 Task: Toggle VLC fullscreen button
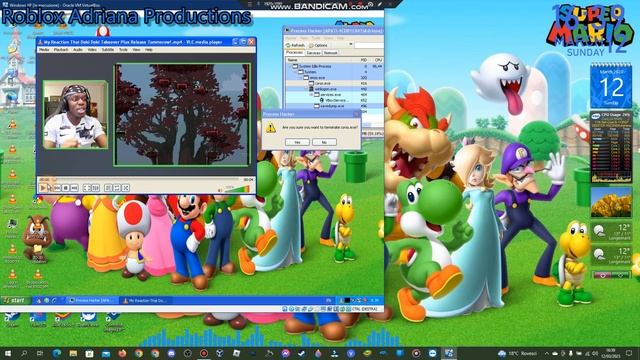tap(87, 188)
